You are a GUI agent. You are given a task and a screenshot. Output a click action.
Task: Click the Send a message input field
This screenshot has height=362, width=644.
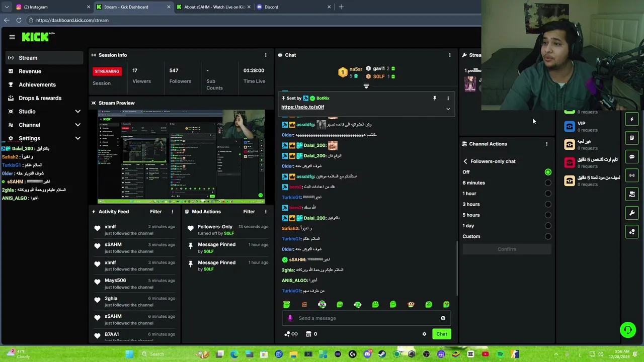[x=366, y=318]
